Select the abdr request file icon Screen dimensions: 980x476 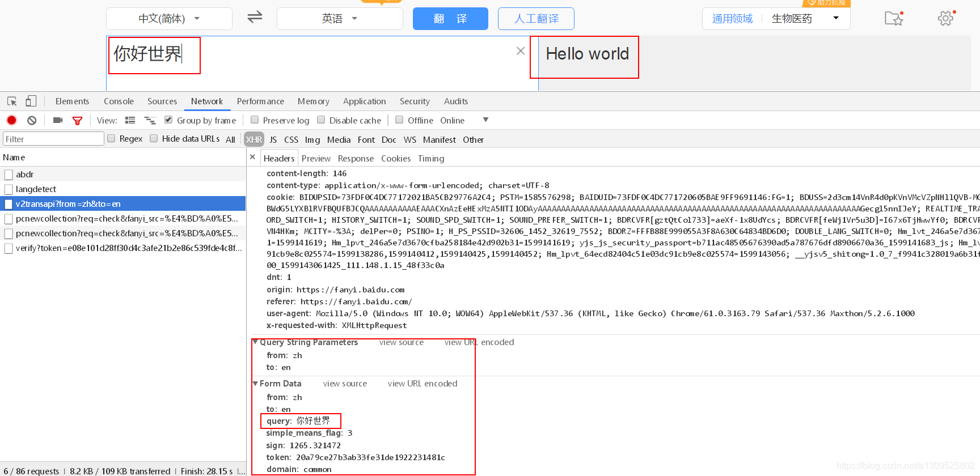click(9, 175)
